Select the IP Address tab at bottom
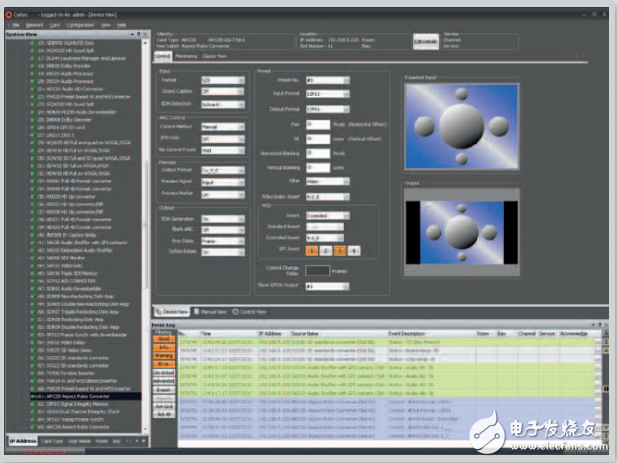 (x=23, y=440)
